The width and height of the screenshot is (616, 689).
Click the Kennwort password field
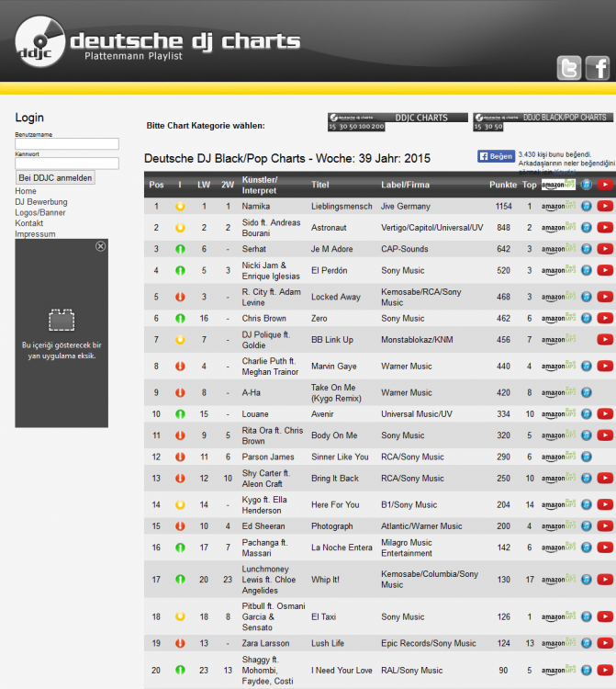67,164
